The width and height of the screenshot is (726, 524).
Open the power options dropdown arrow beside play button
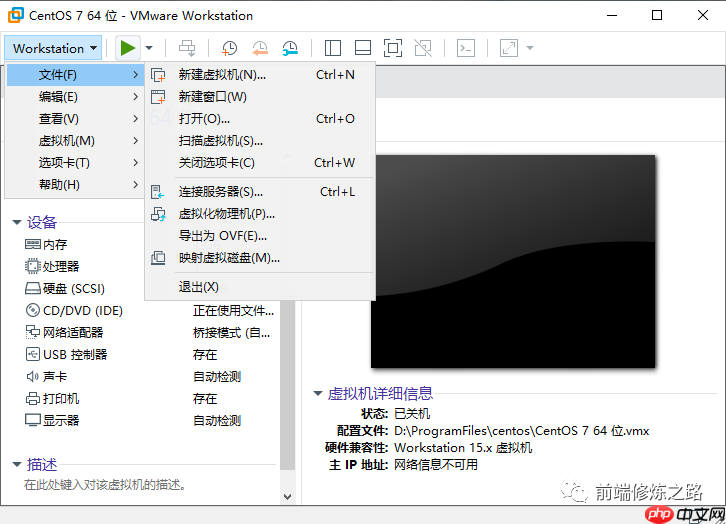(149, 48)
